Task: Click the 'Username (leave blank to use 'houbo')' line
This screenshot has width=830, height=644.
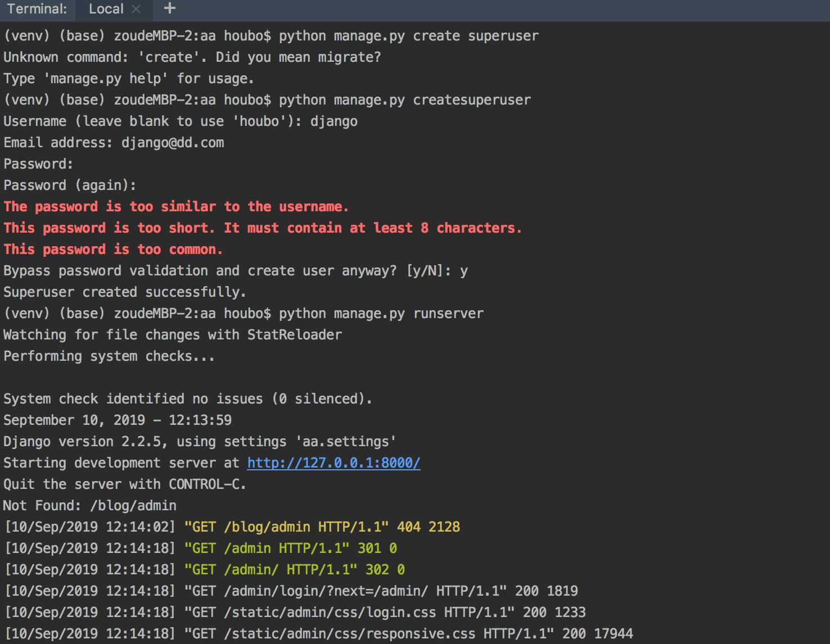Action: click(x=181, y=121)
